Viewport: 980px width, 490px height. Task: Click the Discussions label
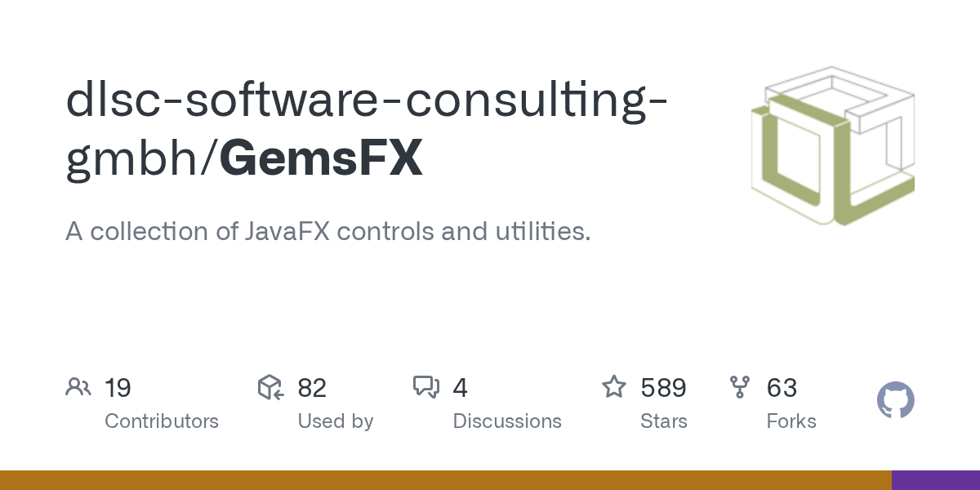point(507,421)
